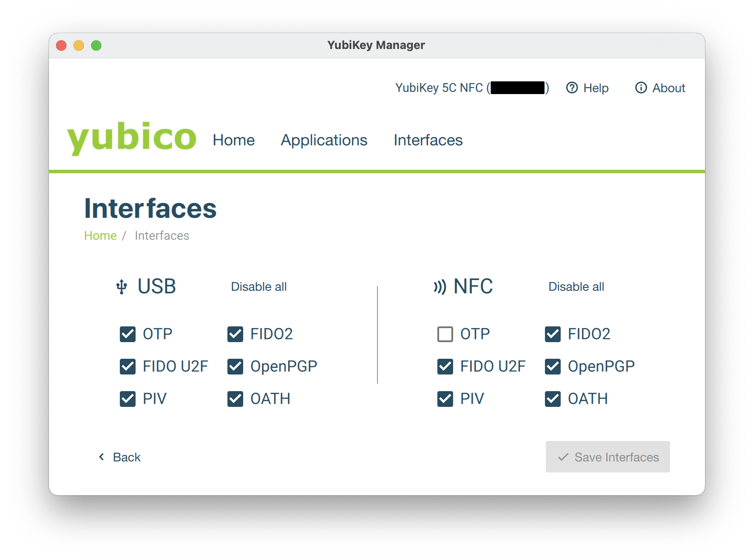Open the Applications menu
754x560 pixels.
tap(324, 140)
